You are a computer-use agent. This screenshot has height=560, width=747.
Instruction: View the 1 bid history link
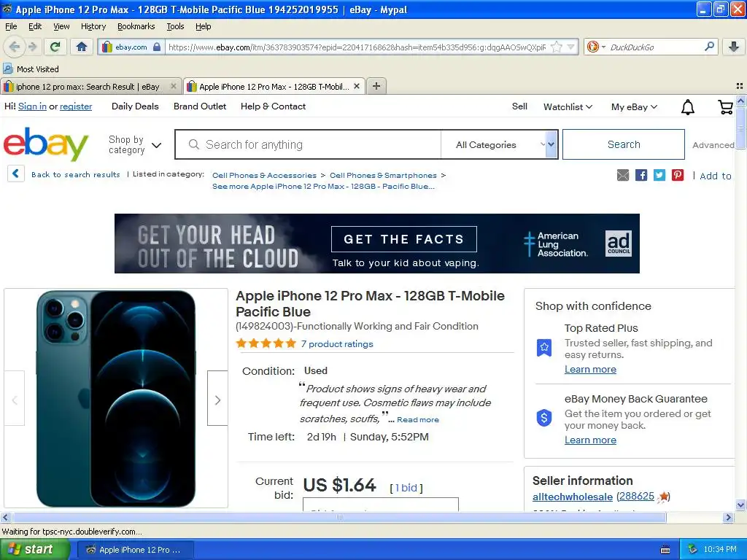click(406, 488)
